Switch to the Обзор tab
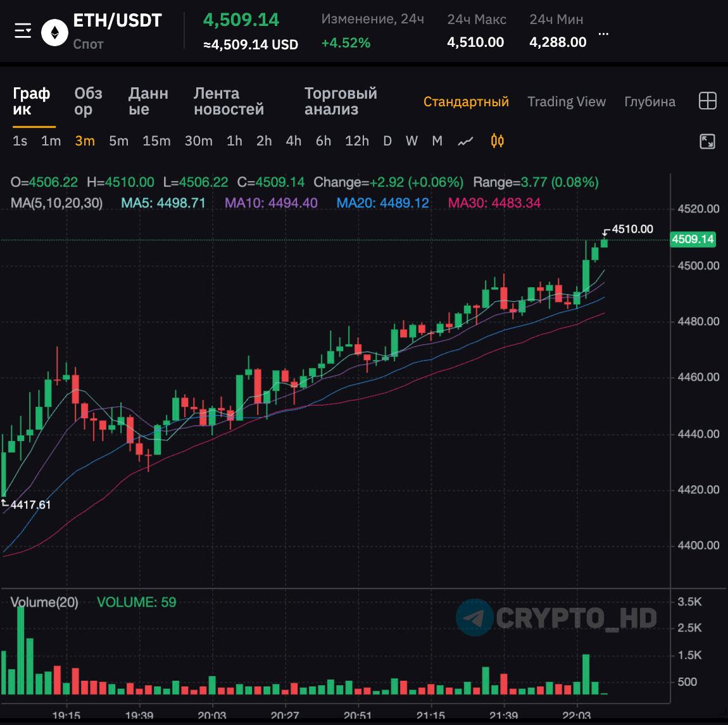 pos(88,101)
